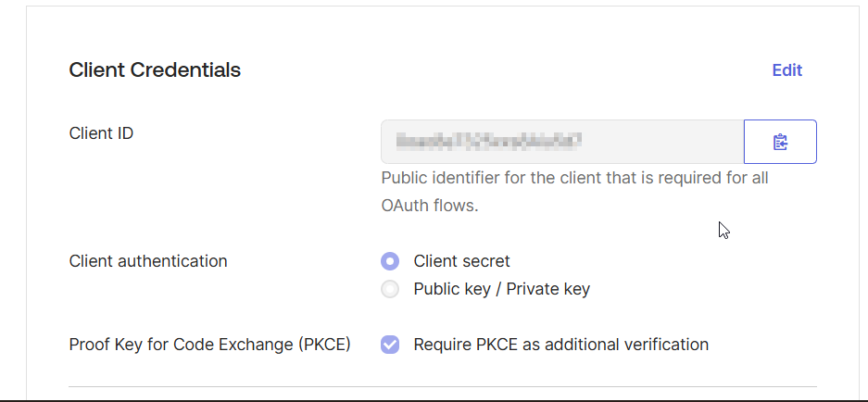Click the Client ID description text
868x402 pixels.
(x=574, y=178)
